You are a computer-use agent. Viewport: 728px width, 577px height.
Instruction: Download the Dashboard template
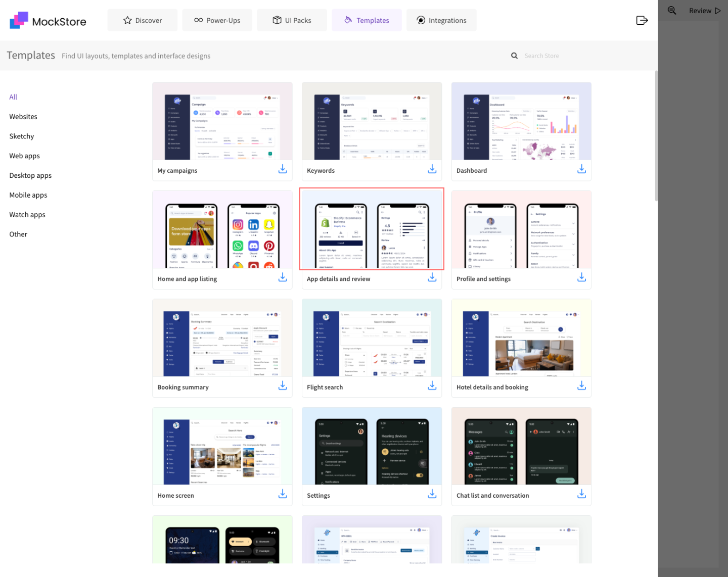point(581,169)
